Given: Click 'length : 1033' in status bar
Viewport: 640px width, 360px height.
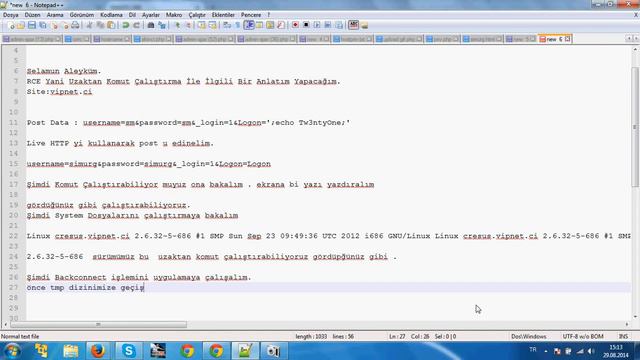Looking at the screenshot, I should coord(311,337).
